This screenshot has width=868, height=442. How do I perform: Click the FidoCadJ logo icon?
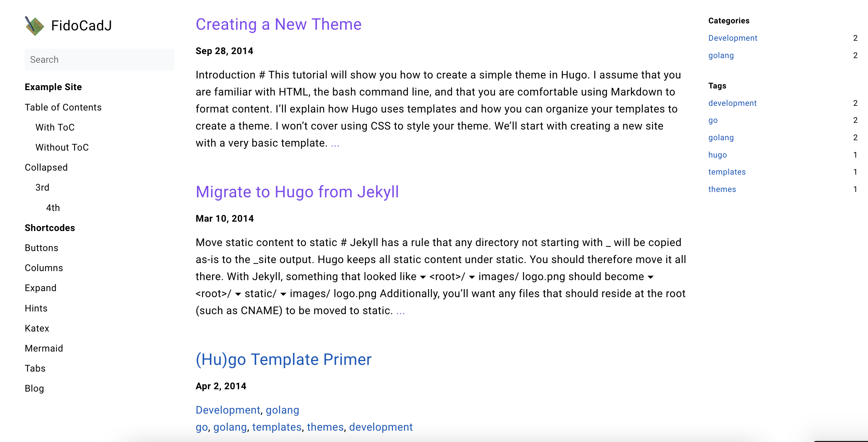click(x=34, y=26)
